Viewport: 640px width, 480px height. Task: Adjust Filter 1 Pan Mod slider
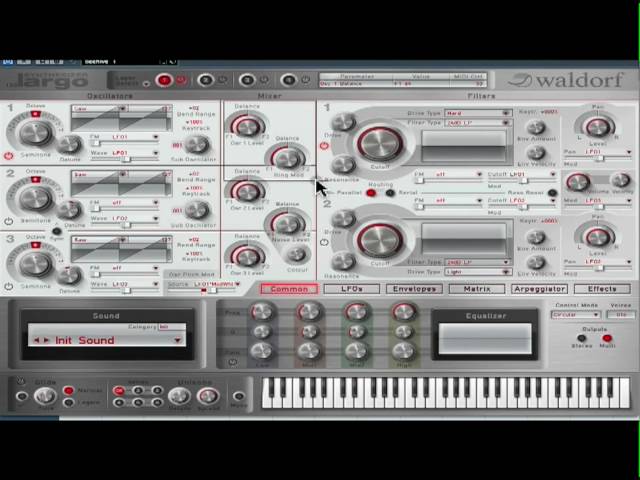coord(598,159)
